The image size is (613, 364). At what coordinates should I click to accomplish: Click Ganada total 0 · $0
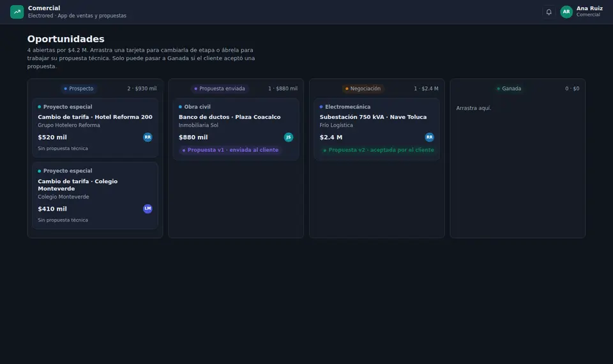tap(572, 89)
